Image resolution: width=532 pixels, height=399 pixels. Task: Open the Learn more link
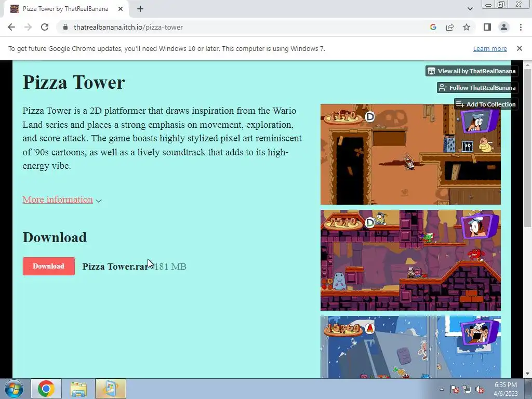point(490,48)
